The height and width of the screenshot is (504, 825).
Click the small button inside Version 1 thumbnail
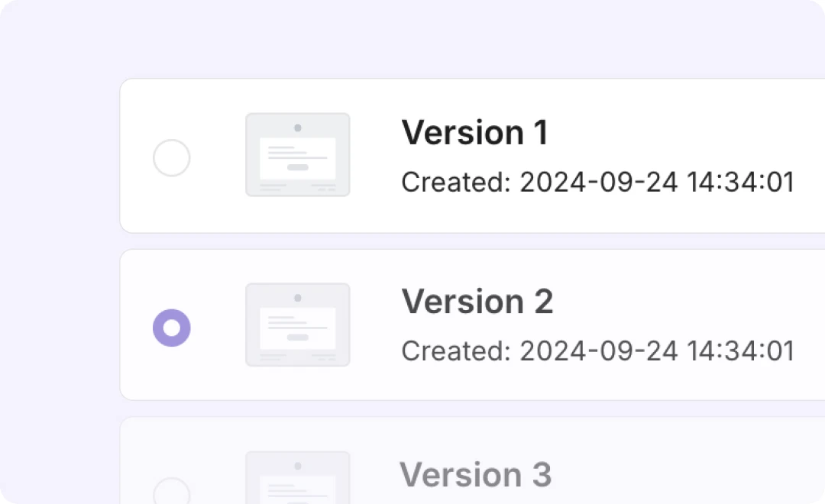click(x=298, y=167)
